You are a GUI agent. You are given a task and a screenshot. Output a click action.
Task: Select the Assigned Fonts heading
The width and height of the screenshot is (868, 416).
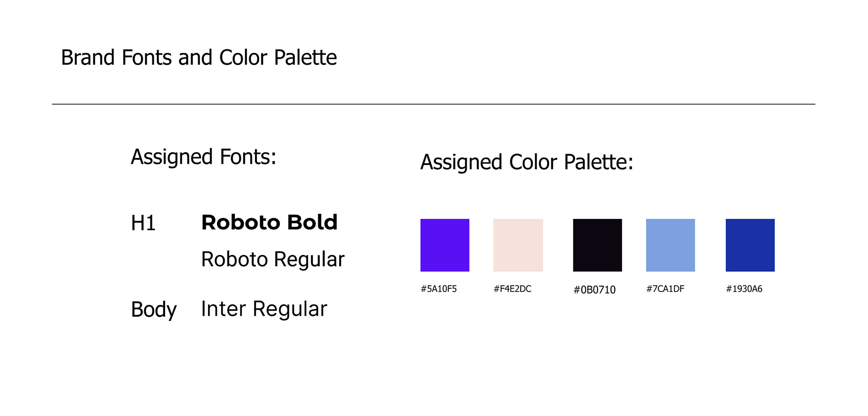click(x=203, y=157)
